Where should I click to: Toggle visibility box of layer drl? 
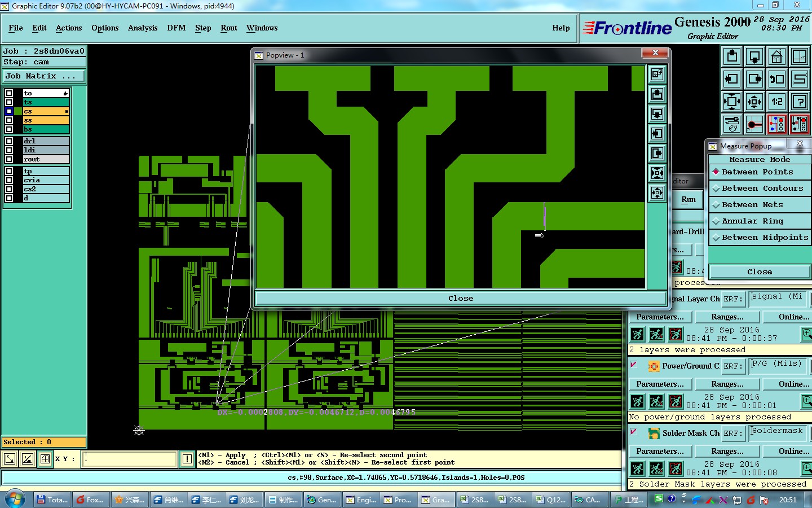[9, 141]
